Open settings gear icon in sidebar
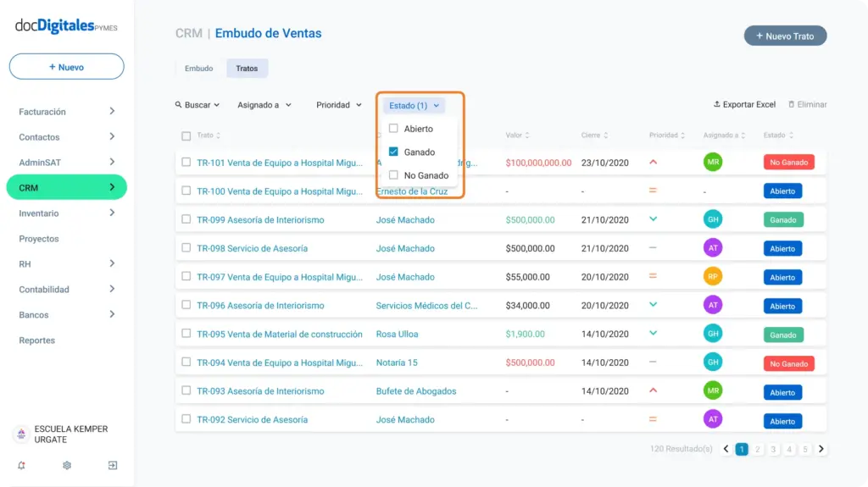The width and height of the screenshot is (868, 487). pos(67,466)
